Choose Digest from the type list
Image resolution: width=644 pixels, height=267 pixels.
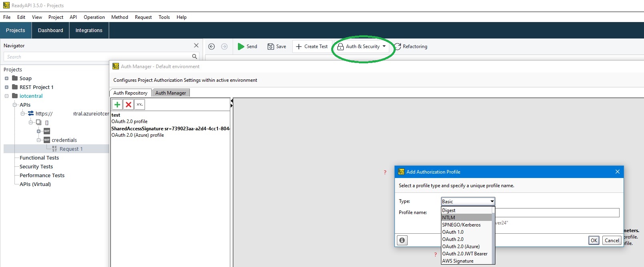467,210
